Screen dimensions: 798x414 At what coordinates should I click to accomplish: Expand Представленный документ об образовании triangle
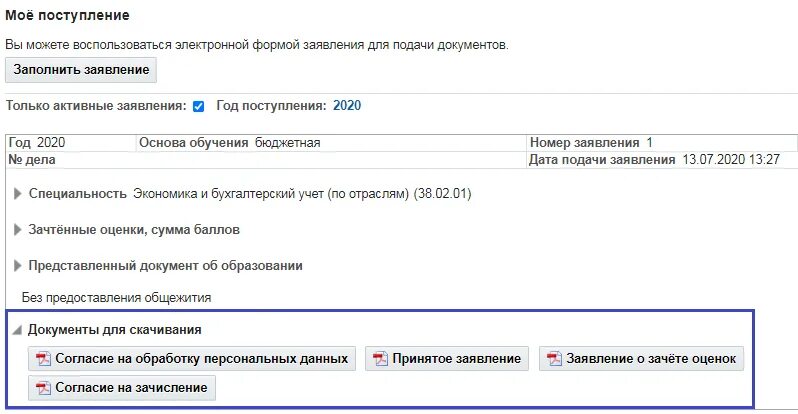[x=17, y=266]
